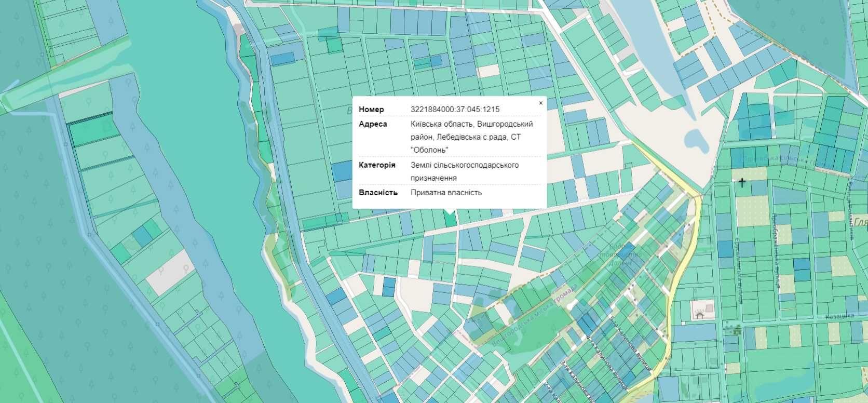The width and height of the screenshot is (868, 403).
Task: Close the parcel info popup
Action: (540, 103)
